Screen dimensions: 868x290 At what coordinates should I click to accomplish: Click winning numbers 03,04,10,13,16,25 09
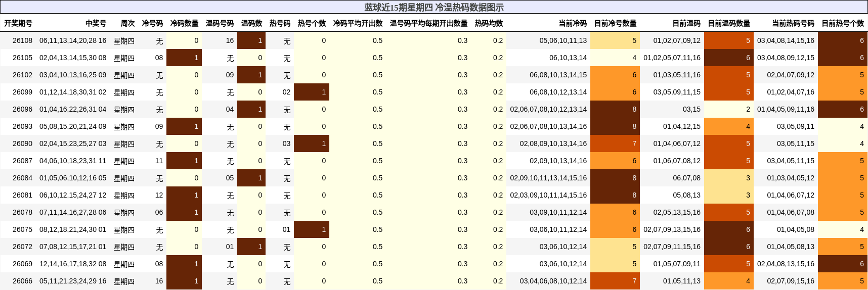click(x=73, y=75)
